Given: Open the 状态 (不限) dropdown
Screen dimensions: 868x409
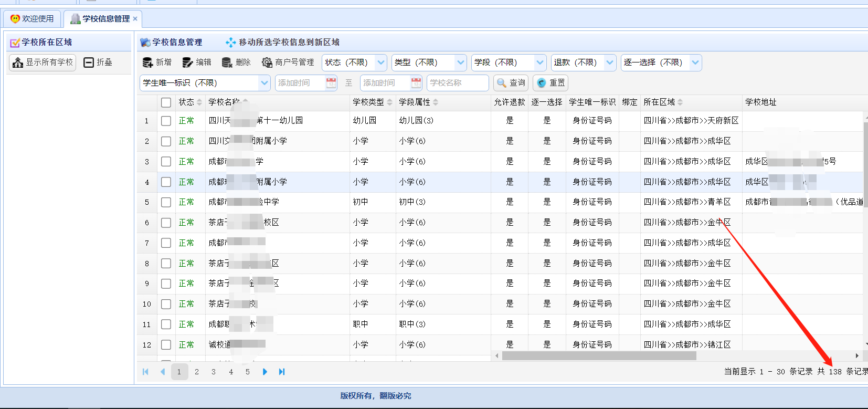Looking at the screenshot, I should 354,62.
